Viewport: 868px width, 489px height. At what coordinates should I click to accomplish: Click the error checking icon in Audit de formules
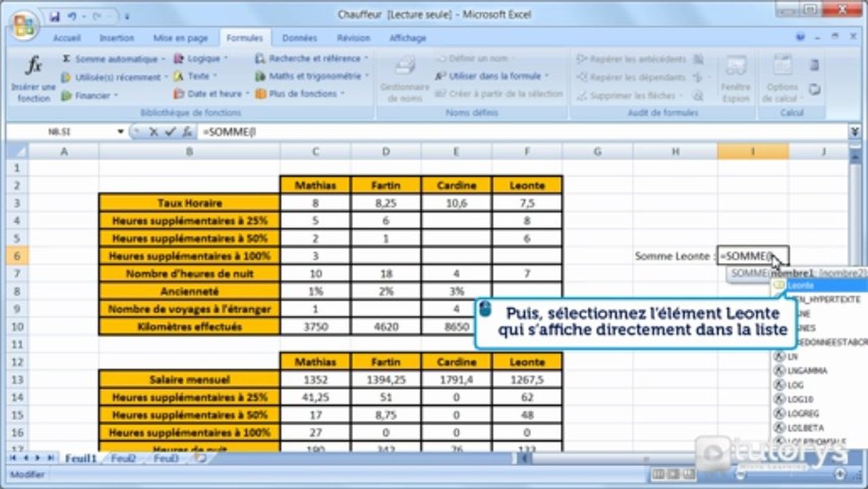coord(698,77)
